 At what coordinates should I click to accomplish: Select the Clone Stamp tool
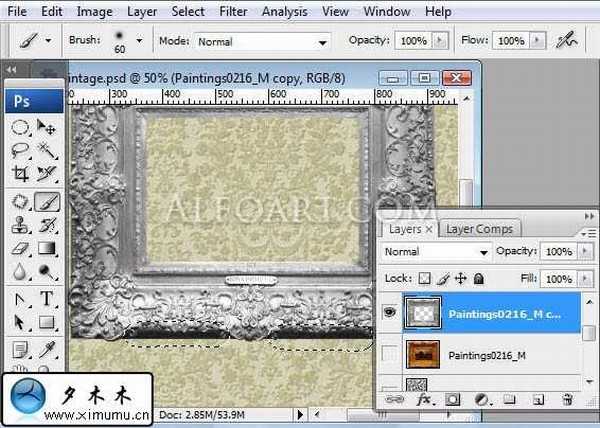coord(20,225)
